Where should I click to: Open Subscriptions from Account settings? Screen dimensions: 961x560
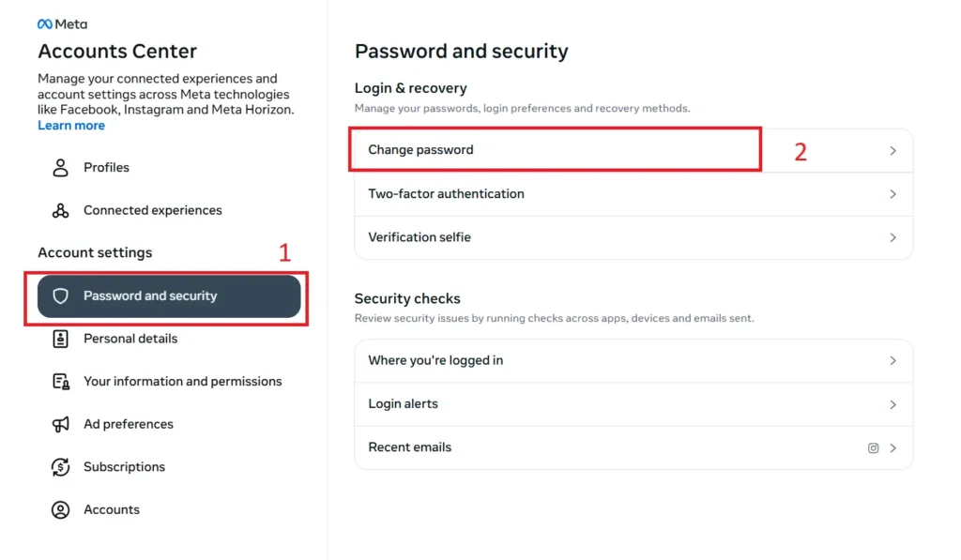point(124,467)
